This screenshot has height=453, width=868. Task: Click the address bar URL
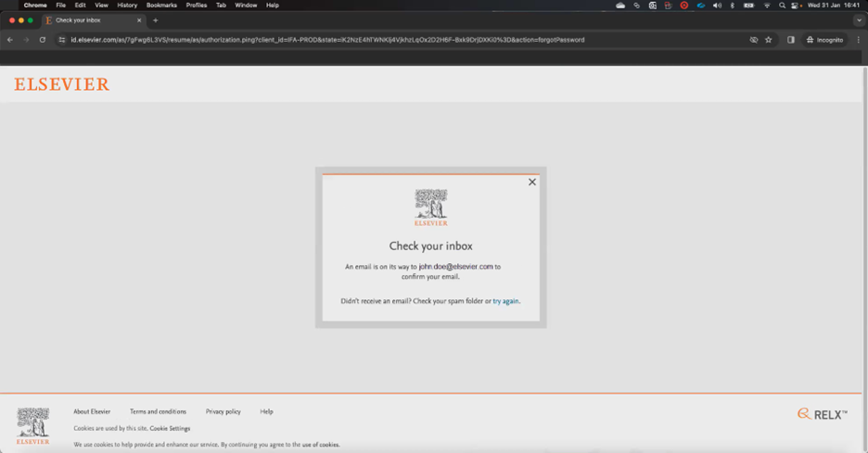[327, 40]
